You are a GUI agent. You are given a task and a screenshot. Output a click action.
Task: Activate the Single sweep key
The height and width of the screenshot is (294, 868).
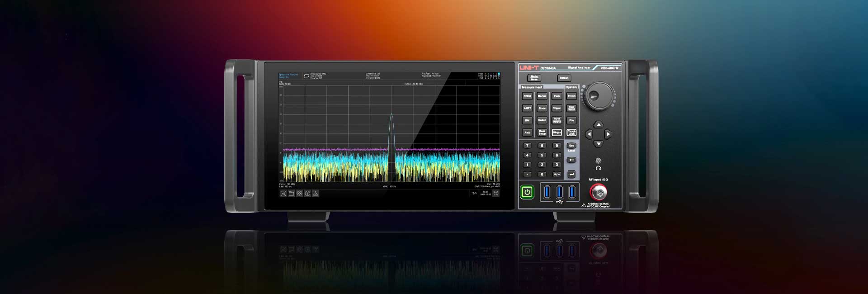[x=557, y=133]
